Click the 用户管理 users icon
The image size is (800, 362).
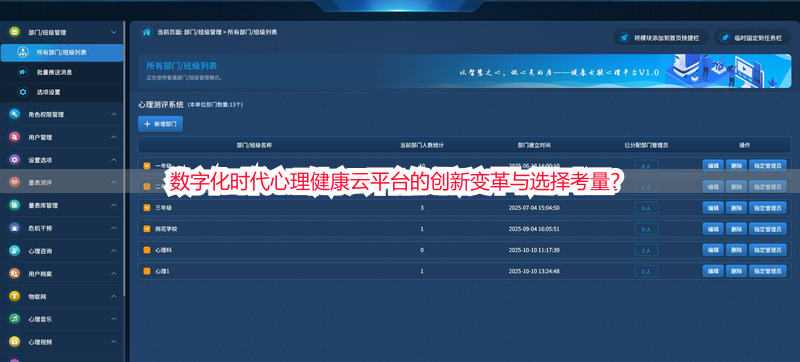click(14, 137)
